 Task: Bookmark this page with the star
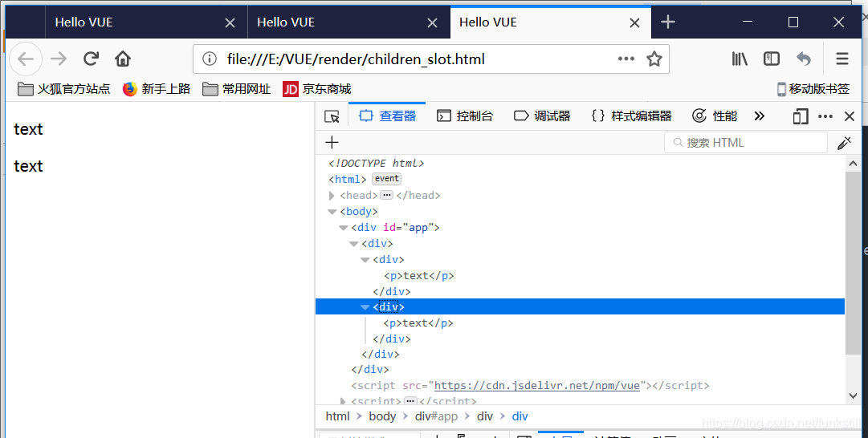click(654, 59)
